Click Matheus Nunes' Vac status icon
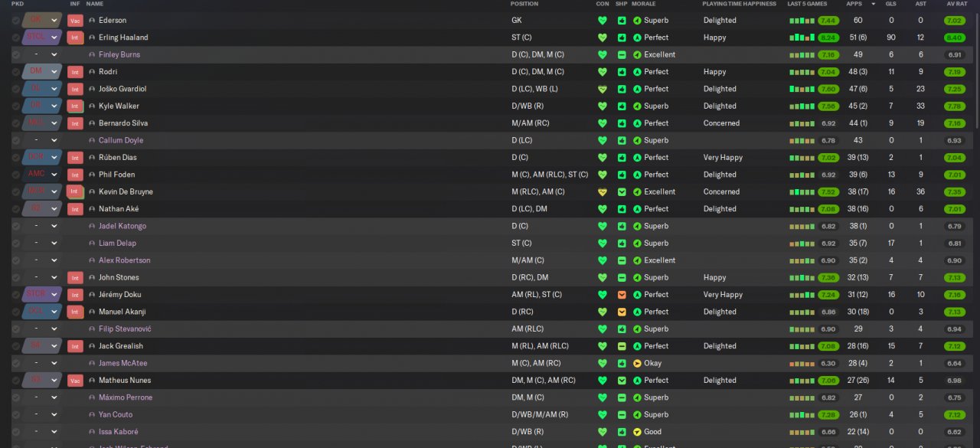Screen dimensions: 980x448 coord(75,381)
